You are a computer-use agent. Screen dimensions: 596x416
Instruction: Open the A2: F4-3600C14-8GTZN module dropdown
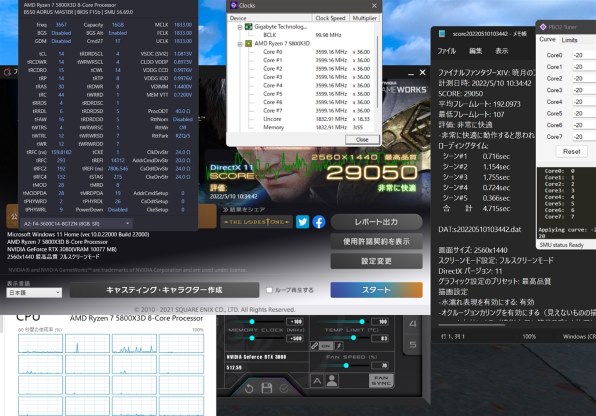tap(76, 224)
